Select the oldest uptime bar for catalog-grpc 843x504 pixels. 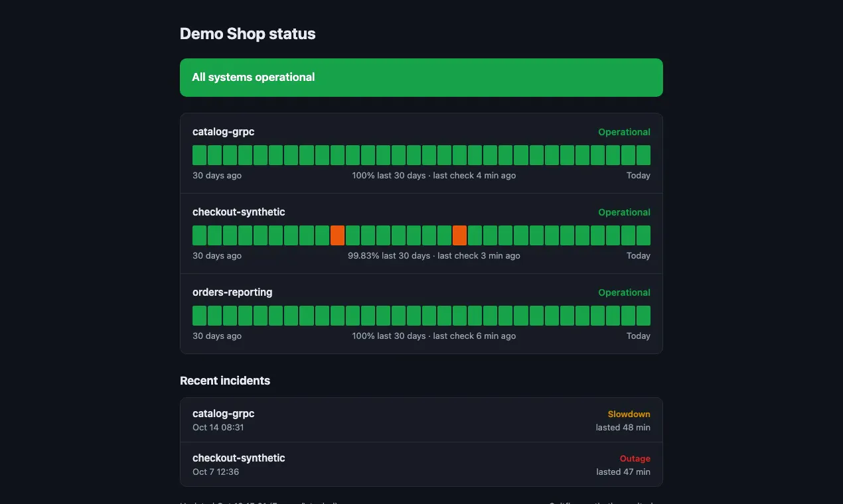point(199,155)
